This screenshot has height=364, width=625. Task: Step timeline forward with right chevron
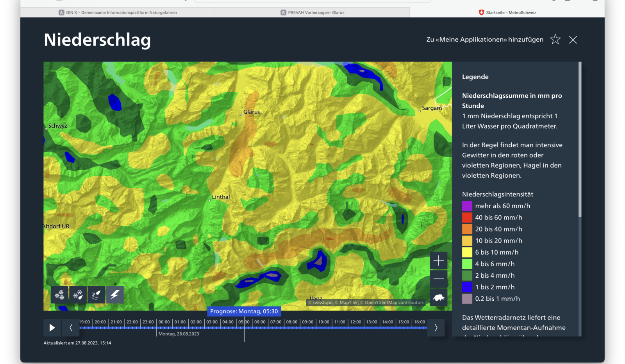pyautogui.click(x=436, y=328)
